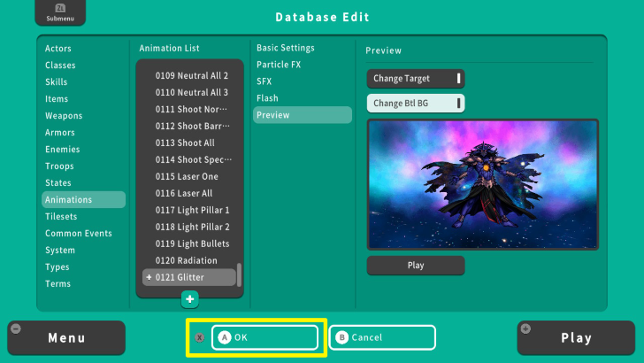Click the large Play button at bottom right

(576, 338)
